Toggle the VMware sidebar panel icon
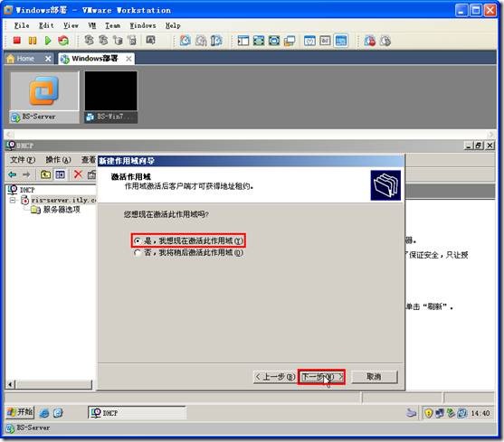This screenshot has height=442, width=504. (243, 41)
